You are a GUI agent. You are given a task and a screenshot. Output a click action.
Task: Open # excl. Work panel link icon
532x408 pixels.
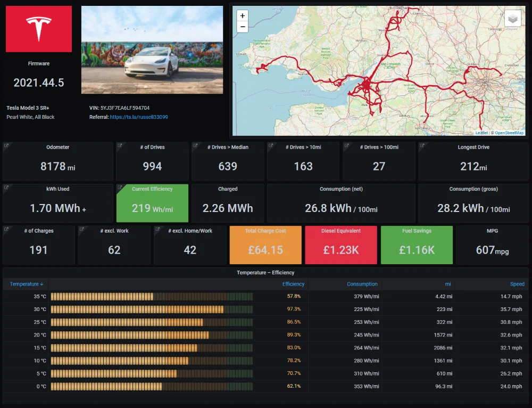(x=82, y=229)
